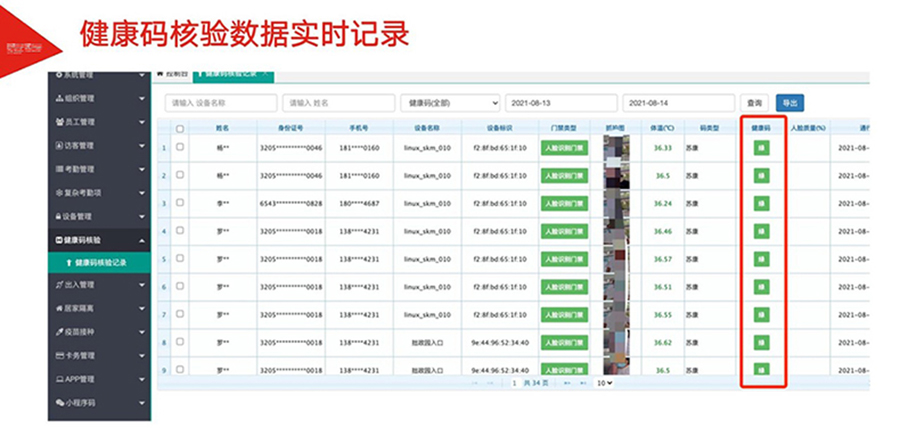Click the 卡务管理 card icon
This screenshot has height=428, width=900.
coord(59,354)
